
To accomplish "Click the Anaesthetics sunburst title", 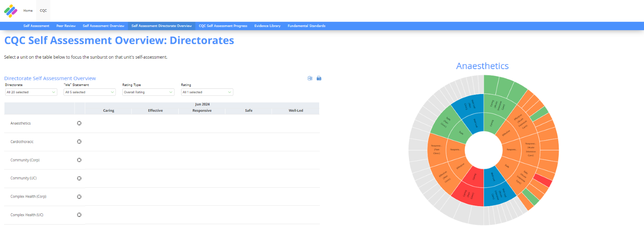I will (x=482, y=66).
